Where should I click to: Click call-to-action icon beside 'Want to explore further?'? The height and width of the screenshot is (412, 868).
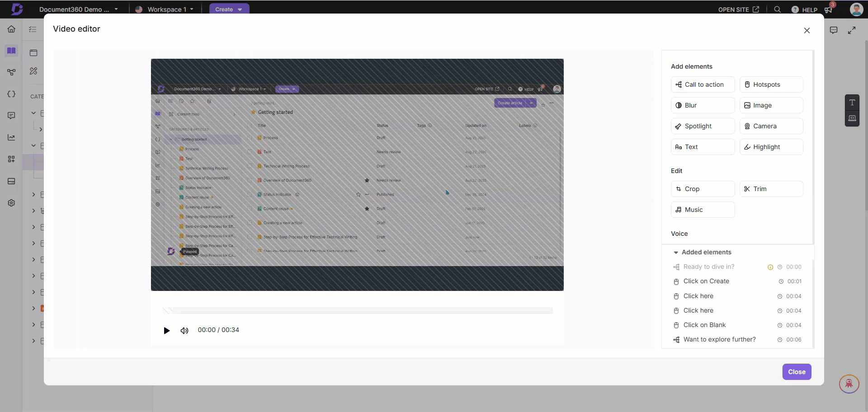[x=676, y=340]
